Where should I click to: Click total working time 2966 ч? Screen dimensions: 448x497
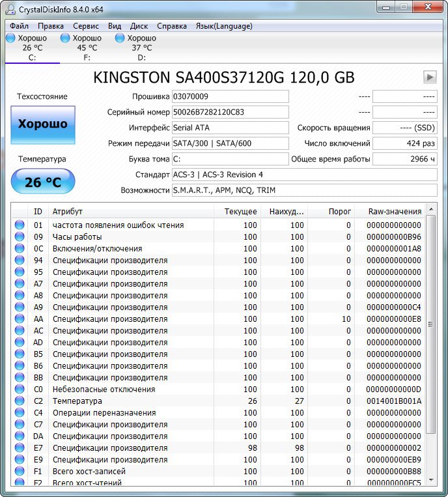(x=405, y=159)
